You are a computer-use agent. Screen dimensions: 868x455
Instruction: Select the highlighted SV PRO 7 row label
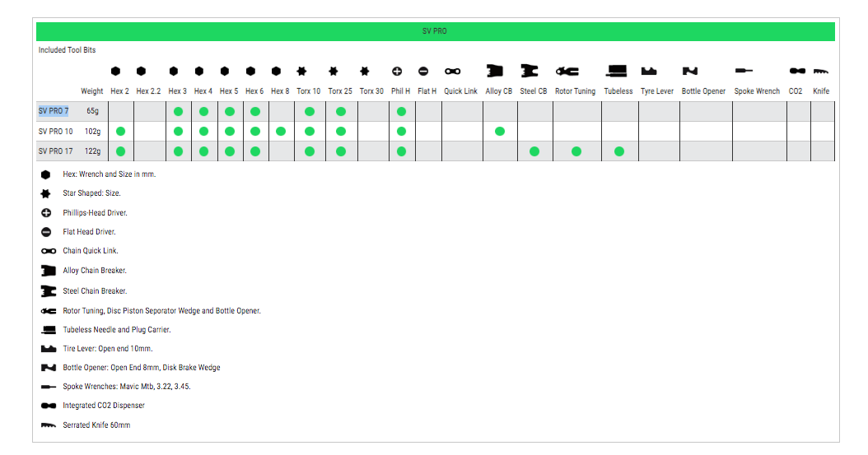pyautogui.click(x=54, y=111)
